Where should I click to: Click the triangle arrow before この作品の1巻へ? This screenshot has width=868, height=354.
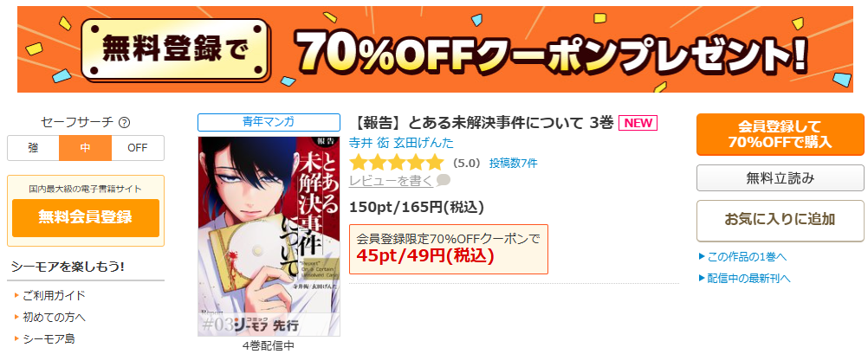[702, 257]
